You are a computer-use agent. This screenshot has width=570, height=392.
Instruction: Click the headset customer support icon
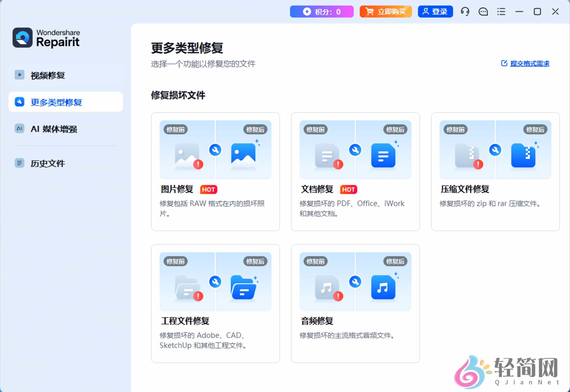point(465,12)
